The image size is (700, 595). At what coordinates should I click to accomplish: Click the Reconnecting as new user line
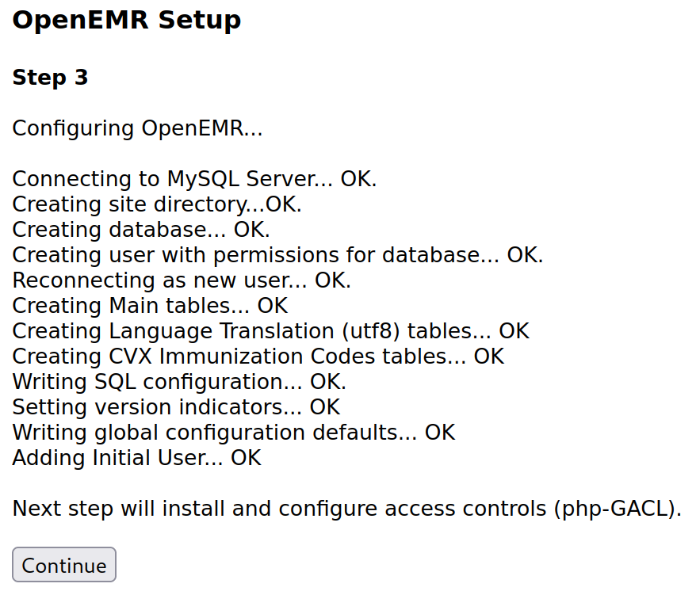point(182,280)
